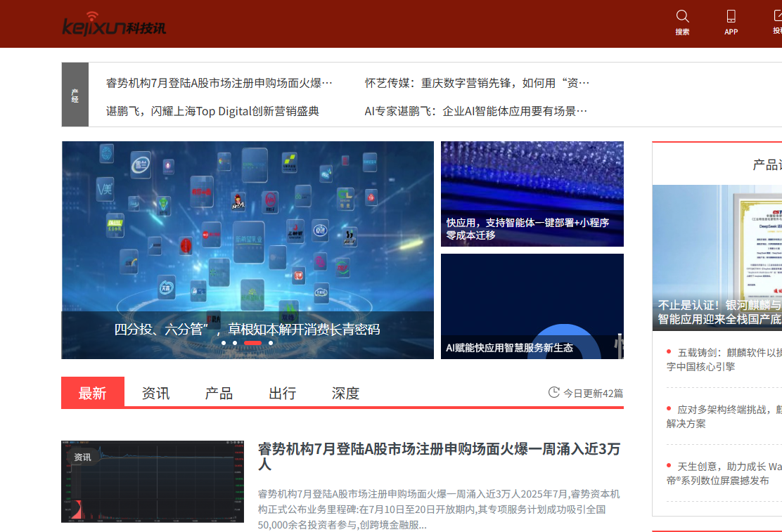Select the last carousel dot
The image size is (782, 532).
[271, 343]
